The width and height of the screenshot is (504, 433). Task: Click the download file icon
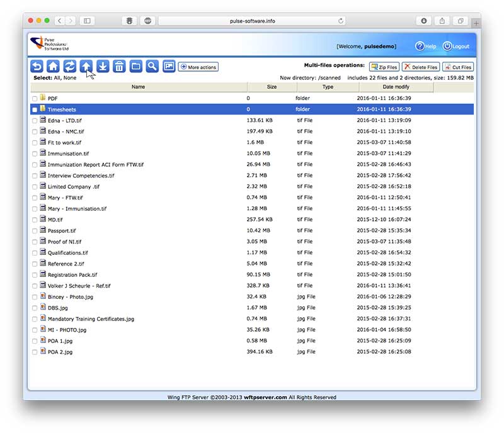pyautogui.click(x=102, y=67)
